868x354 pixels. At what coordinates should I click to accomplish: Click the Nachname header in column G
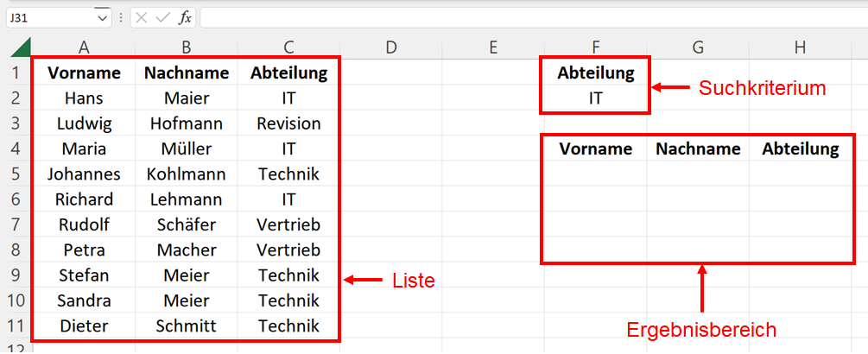(x=698, y=149)
